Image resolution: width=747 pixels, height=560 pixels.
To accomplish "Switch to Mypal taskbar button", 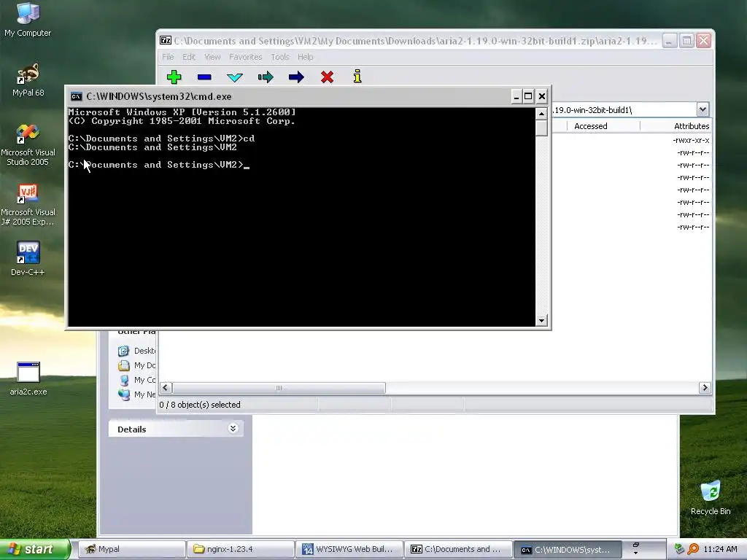I will click(x=131, y=549).
